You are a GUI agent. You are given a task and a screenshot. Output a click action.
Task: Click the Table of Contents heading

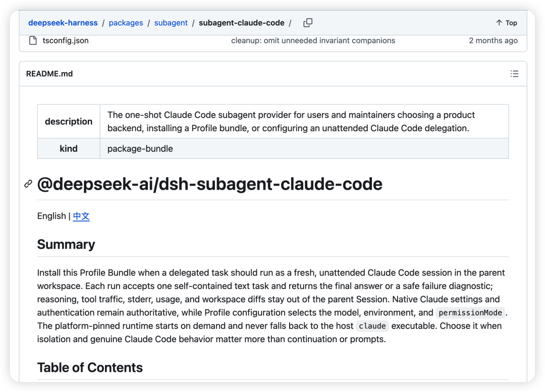tap(90, 368)
